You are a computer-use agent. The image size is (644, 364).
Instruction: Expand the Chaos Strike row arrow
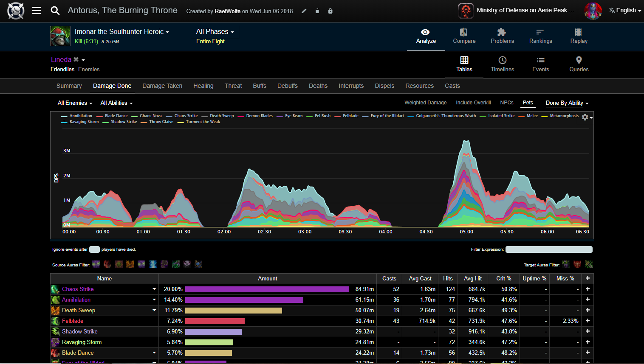click(x=154, y=289)
